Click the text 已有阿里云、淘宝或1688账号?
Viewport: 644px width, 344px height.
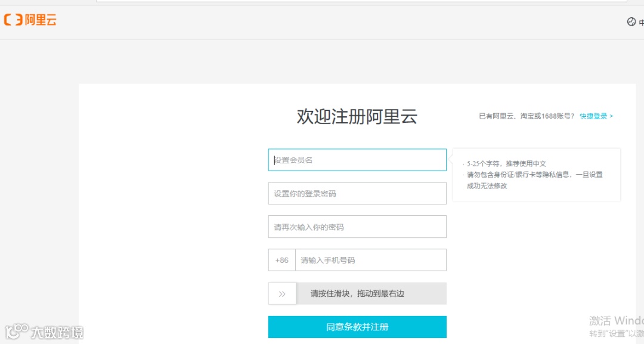tap(527, 116)
